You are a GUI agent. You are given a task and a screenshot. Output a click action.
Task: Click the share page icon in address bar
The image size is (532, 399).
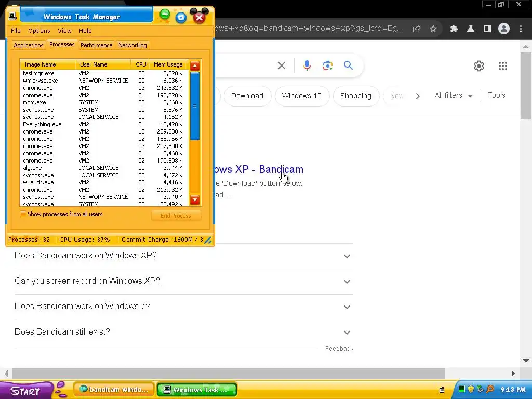click(416, 29)
